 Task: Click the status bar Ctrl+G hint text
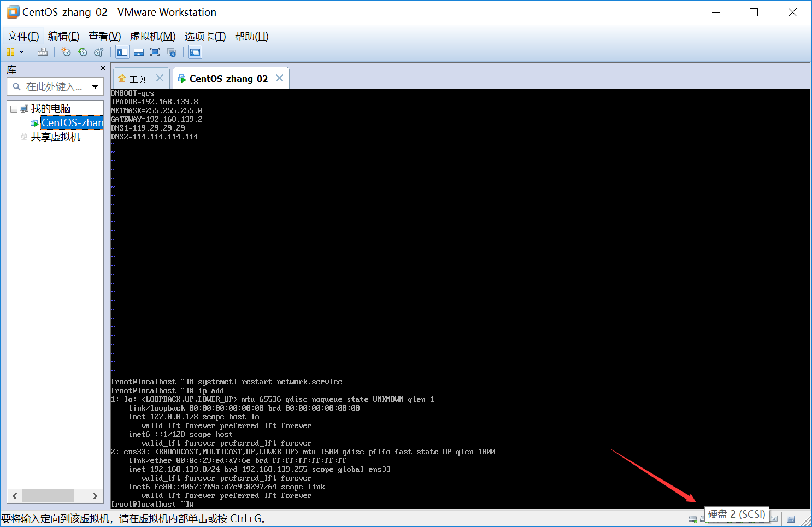pyautogui.click(x=134, y=518)
